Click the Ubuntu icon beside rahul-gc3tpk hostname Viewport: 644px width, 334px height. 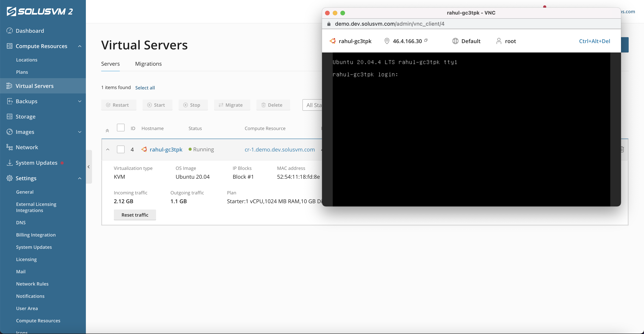tap(144, 149)
